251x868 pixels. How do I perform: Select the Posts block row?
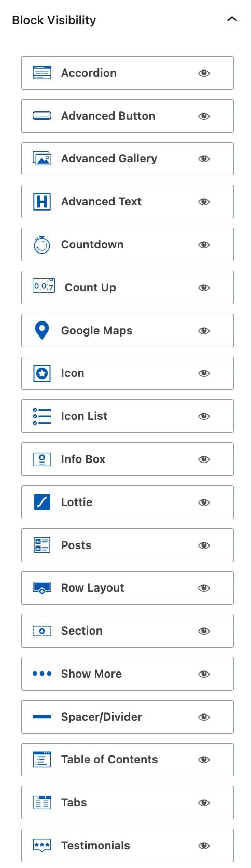click(128, 545)
